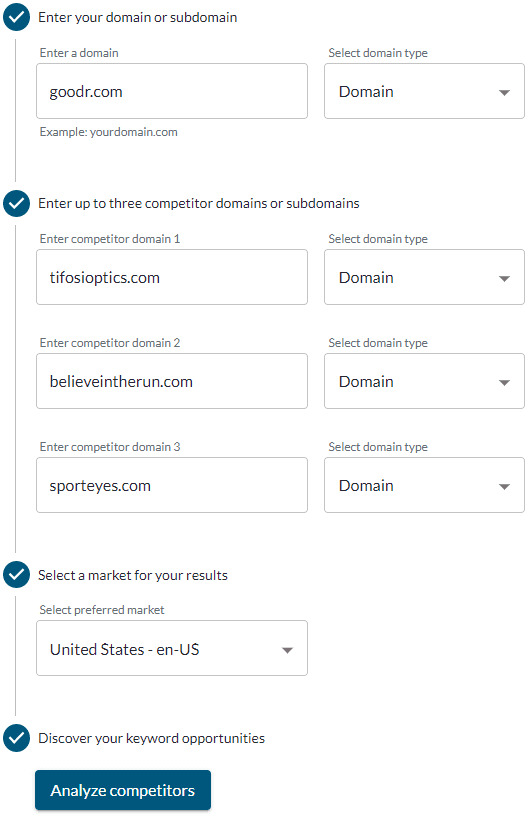Image resolution: width=528 pixels, height=814 pixels.
Task: Open the United States - en-US market dropdown
Action: click(x=172, y=648)
